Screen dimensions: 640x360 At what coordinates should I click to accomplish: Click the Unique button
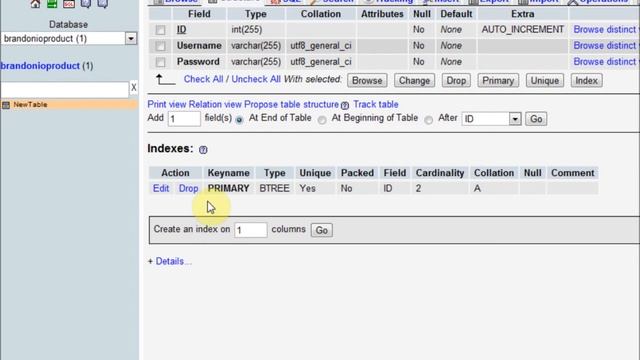click(544, 80)
